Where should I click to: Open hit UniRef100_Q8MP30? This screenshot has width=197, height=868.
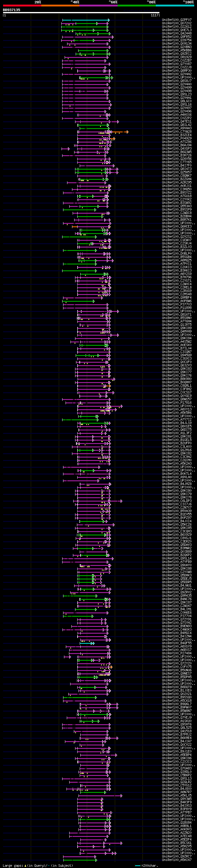pyautogui.click(x=177, y=71)
